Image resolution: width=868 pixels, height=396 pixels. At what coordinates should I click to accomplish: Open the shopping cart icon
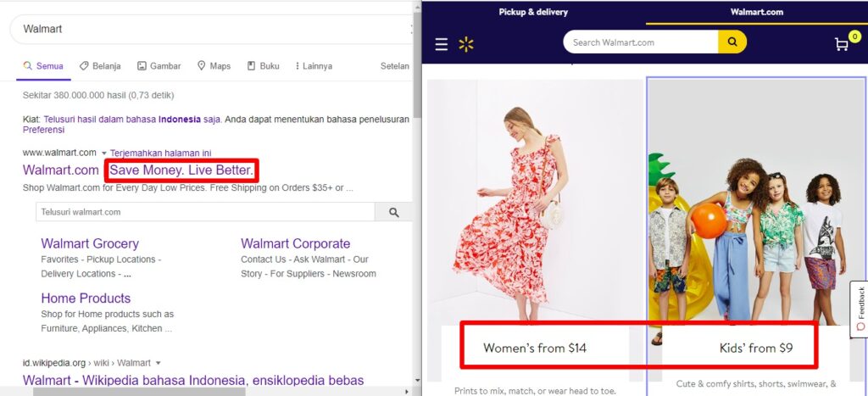(842, 44)
